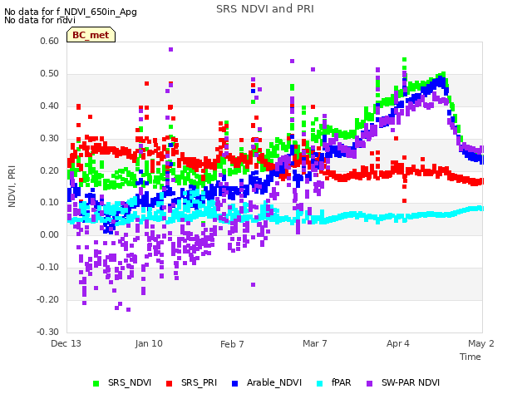Click the 0.60 y-axis tick label
The width and height of the screenshot is (532, 399).
tap(50, 41)
